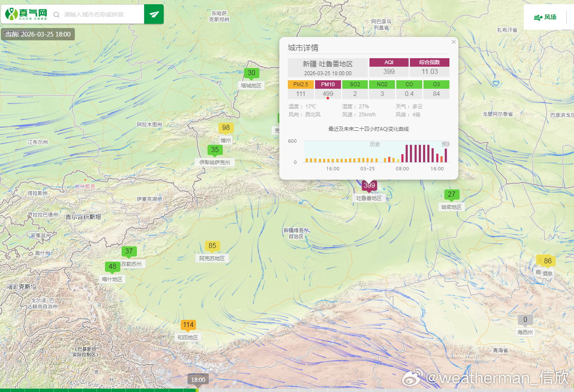
Task: Open the yellow 85 marker above 阿克苏地区
Action: [x=212, y=246]
